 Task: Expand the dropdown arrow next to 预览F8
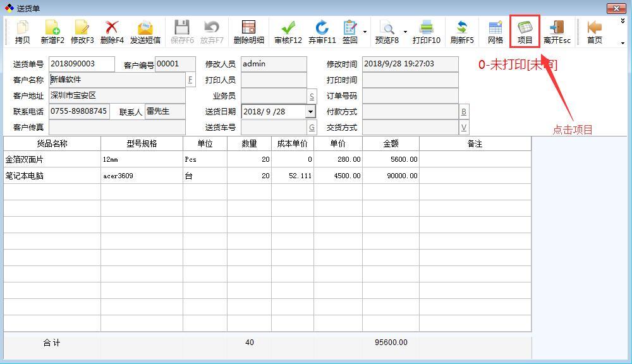pyautogui.click(x=405, y=32)
